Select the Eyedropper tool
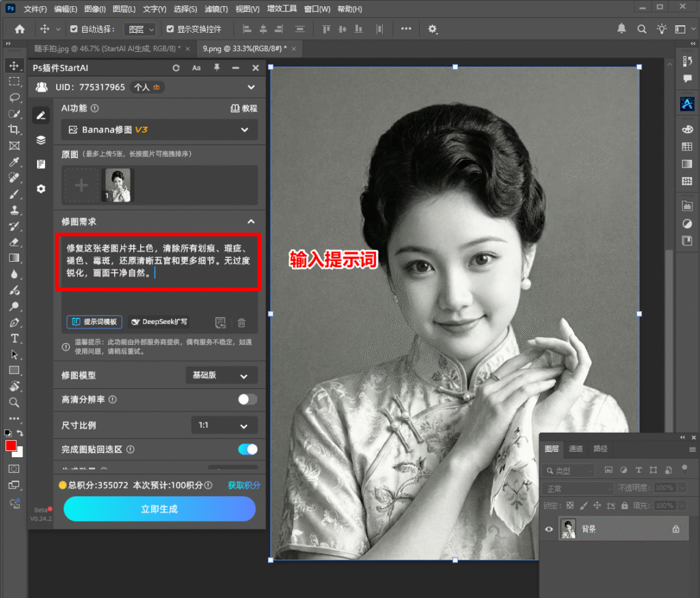Screen dimensions: 700x598 pos(14,161)
